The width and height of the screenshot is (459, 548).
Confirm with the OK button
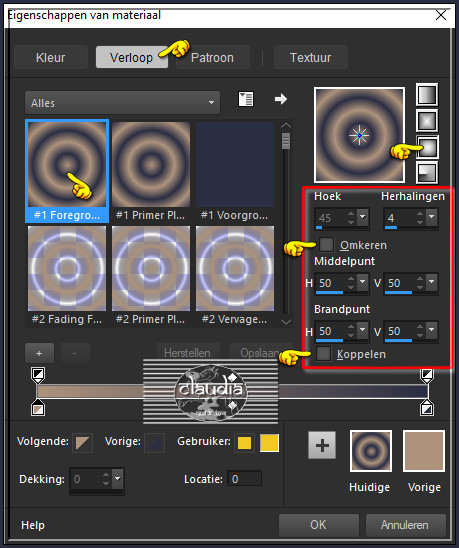click(x=318, y=525)
